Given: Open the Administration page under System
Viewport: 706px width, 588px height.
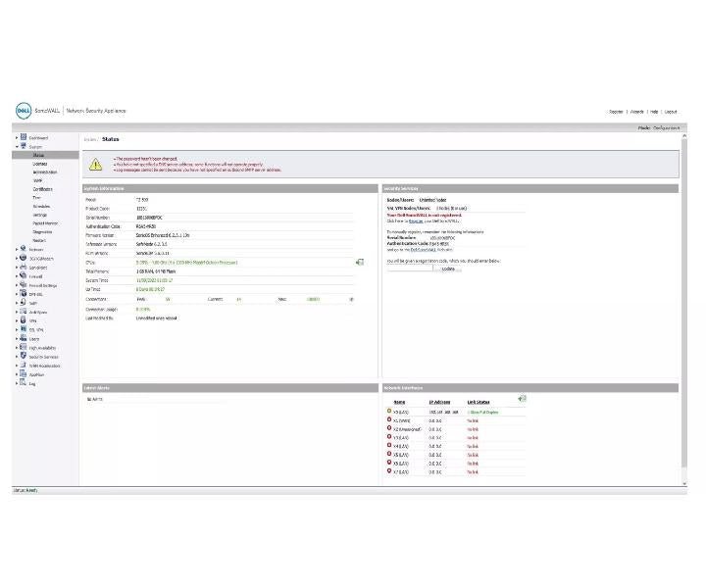Looking at the screenshot, I should [45, 172].
